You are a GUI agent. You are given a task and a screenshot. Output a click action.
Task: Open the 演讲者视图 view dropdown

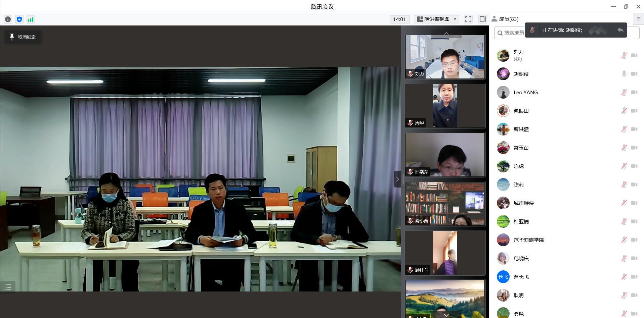436,19
